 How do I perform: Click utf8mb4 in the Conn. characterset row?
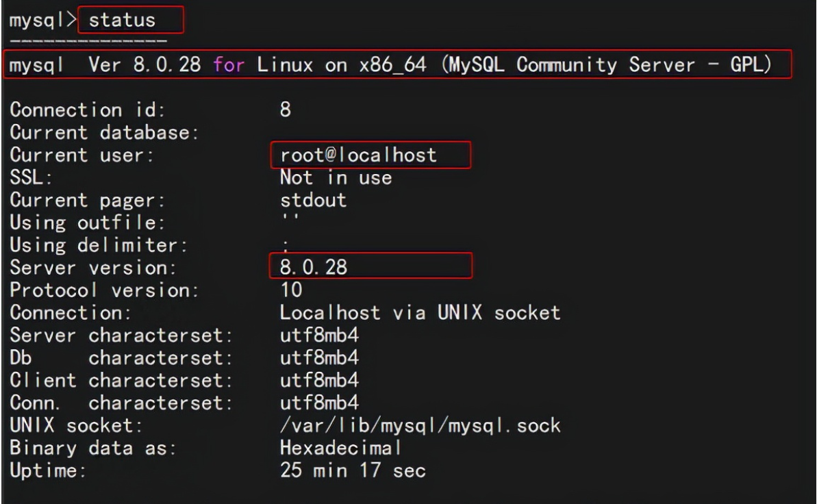pos(319,403)
